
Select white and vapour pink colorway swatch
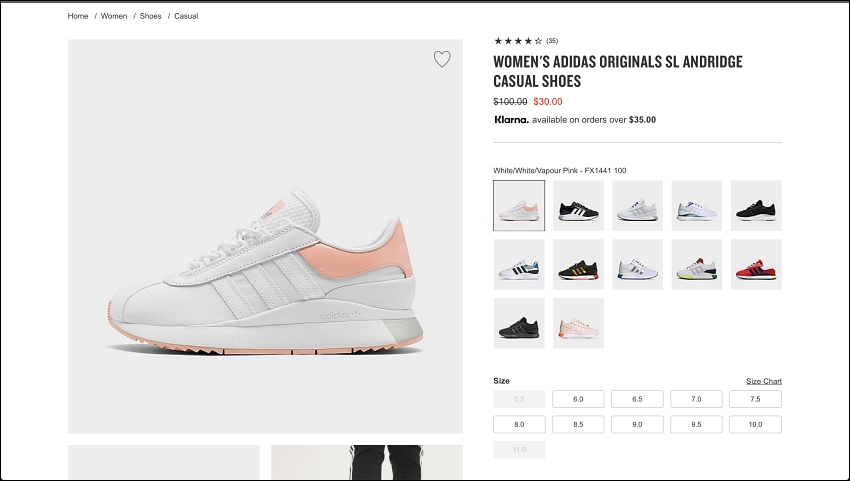519,206
